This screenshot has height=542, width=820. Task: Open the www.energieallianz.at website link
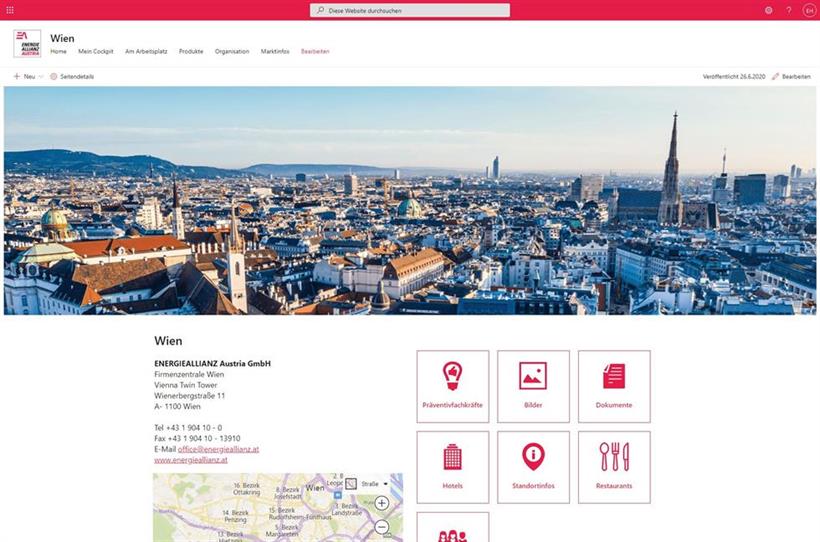click(x=190, y=460)
